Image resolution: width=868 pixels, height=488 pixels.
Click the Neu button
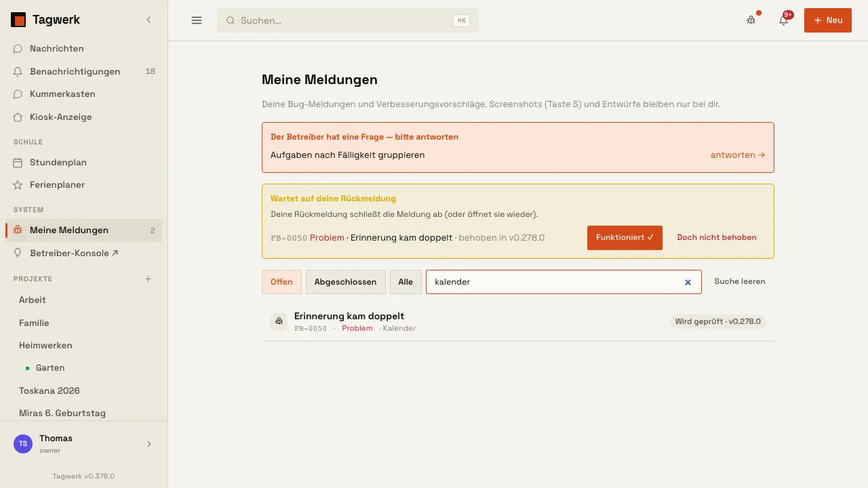click(x=828, y=20)
